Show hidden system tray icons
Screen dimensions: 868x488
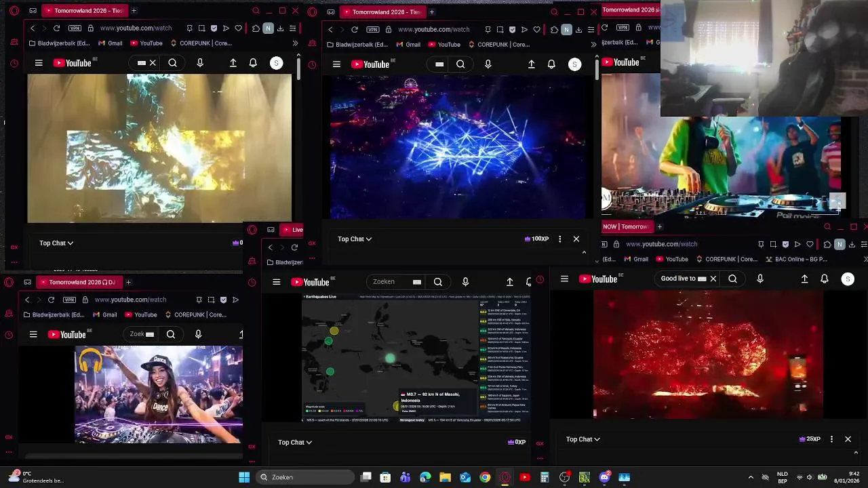point(751,477)
